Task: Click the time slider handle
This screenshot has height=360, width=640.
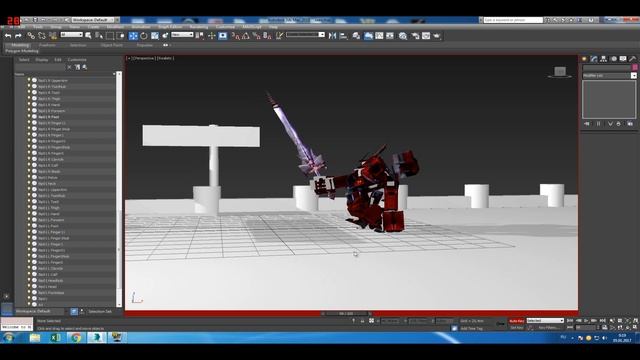Action: coord(346,313)
